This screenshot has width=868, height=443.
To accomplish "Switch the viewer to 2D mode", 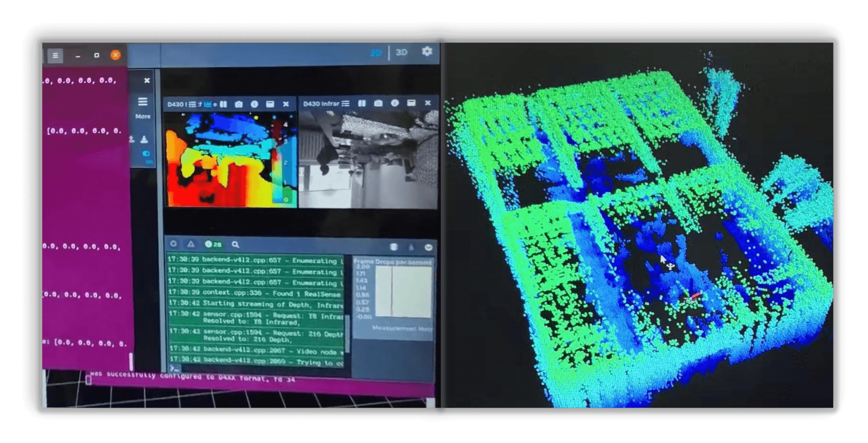I will coord(376,53).
